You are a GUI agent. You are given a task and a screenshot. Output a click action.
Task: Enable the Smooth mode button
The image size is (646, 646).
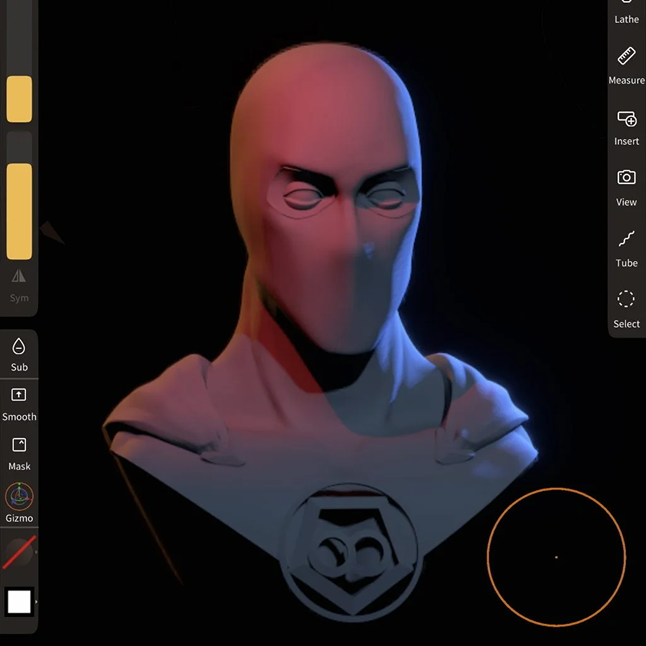[19, 402]
